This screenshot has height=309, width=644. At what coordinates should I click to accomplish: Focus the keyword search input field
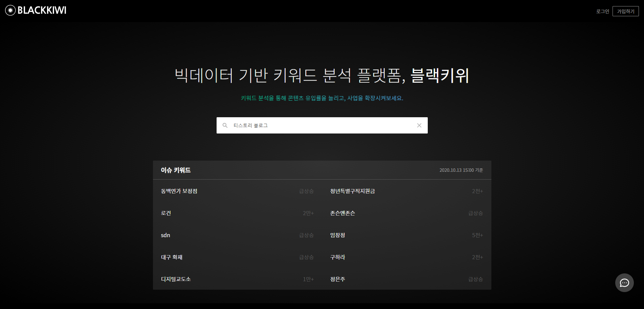[322, 125]
